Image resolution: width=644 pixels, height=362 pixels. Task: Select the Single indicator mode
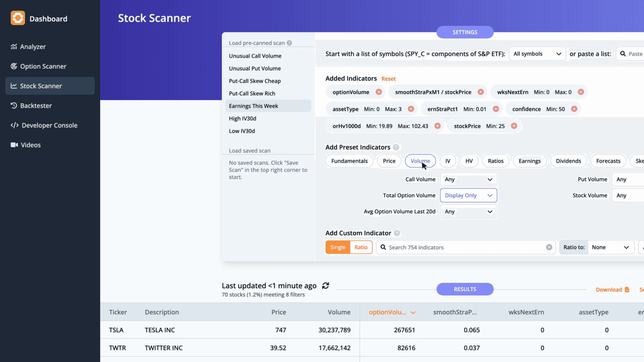tap(338, 247)
